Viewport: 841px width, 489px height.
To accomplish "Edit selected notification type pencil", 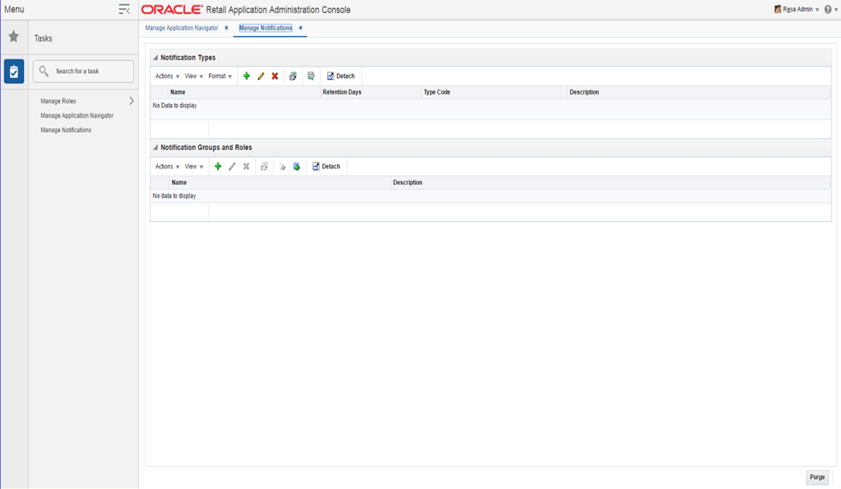I will [261, 76].
